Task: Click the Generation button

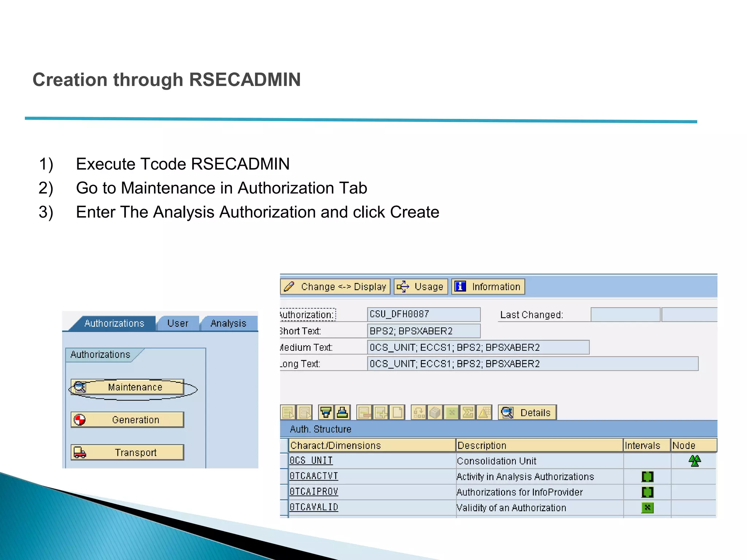Action: click(x=127, y=420)
